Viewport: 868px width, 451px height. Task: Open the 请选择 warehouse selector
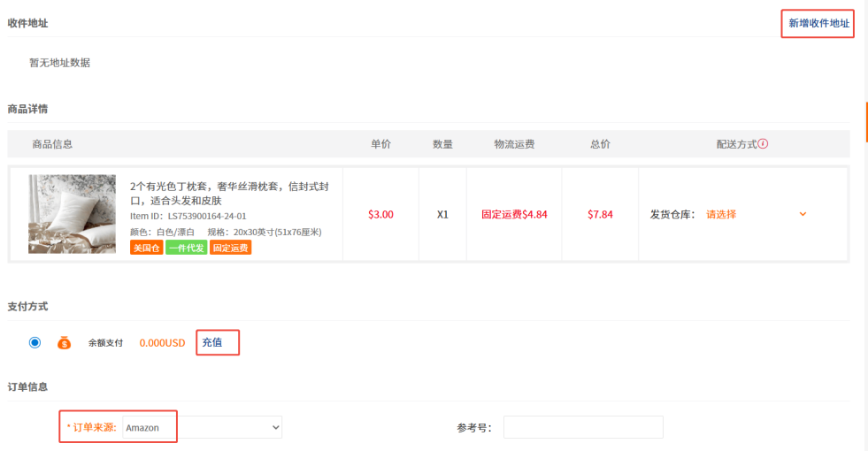(x=721, y=214)
